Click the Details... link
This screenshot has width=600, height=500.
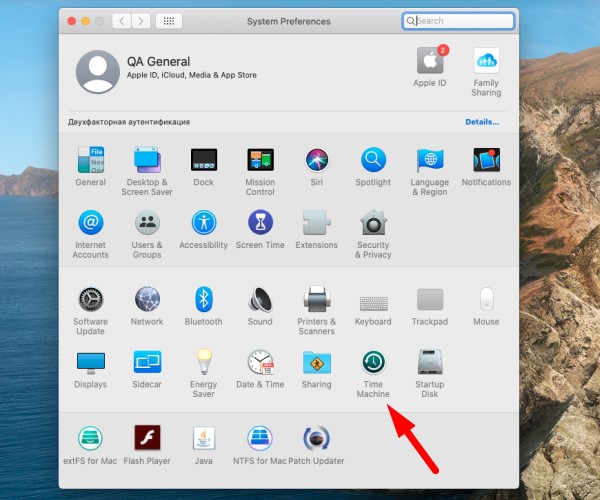coord(481,122)
